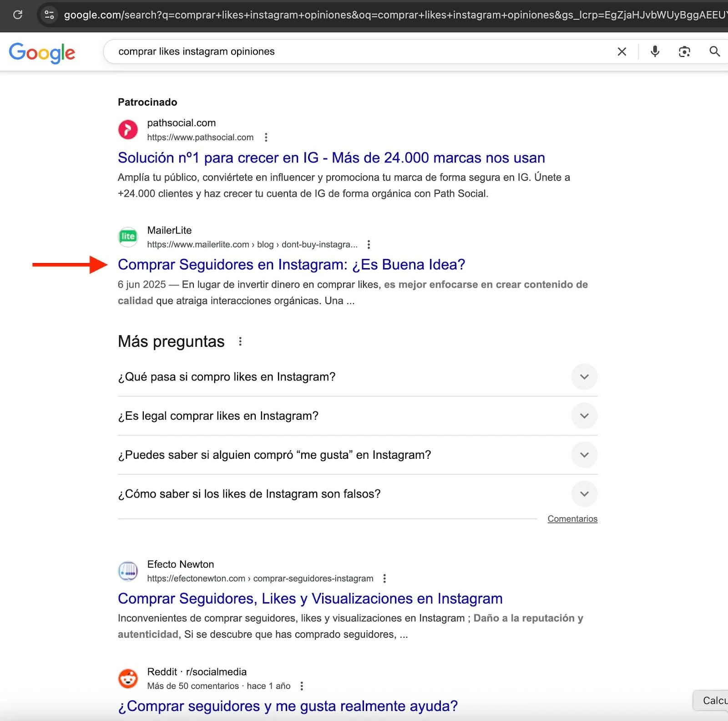This screenshot has width=728, height=721.
Task: Expand "¿Es legal comprar likes en Instagram?"
Action: coord(584,416)
